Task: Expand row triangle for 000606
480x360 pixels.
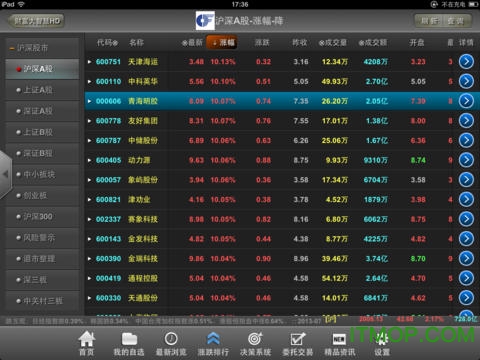Action: [x=89, y=101]
